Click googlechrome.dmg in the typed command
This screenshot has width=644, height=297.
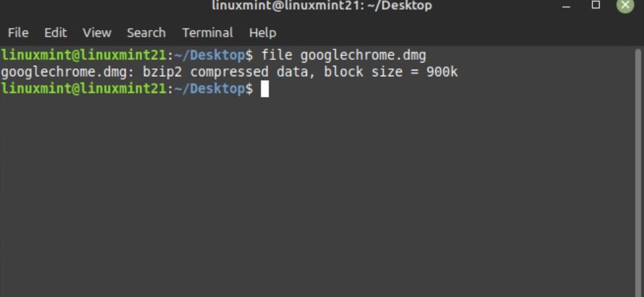(x=363, y=55)
